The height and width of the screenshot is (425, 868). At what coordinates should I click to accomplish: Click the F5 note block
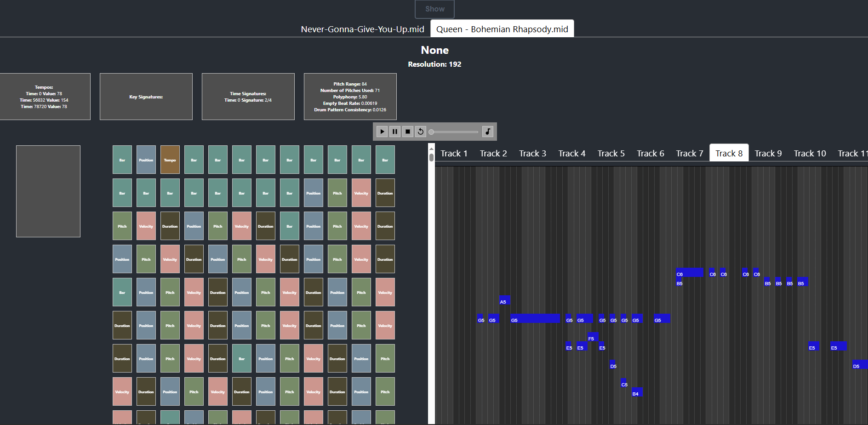point(593,337)
